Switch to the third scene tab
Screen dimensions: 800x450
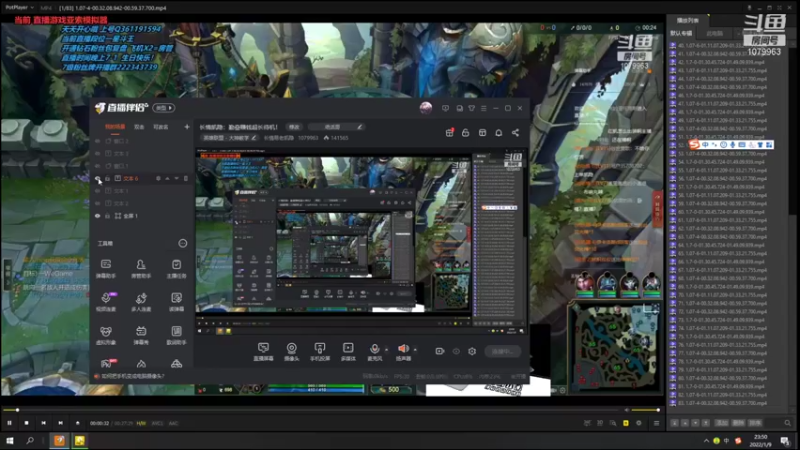click(x=161, y=127)
